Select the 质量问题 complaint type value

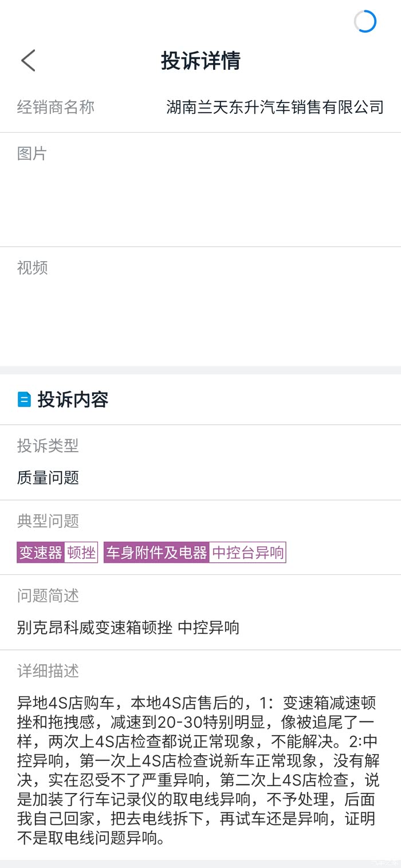click(x=48, y=477)
